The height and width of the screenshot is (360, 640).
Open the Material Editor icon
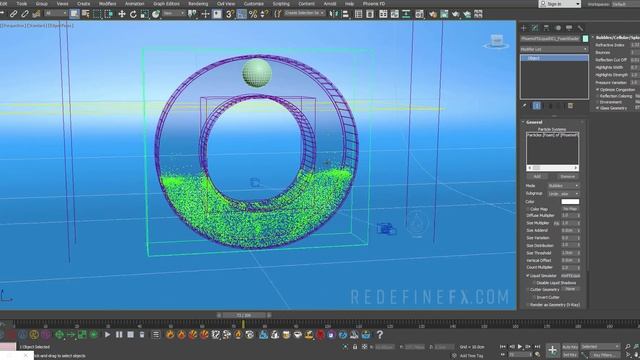[419, 14]
